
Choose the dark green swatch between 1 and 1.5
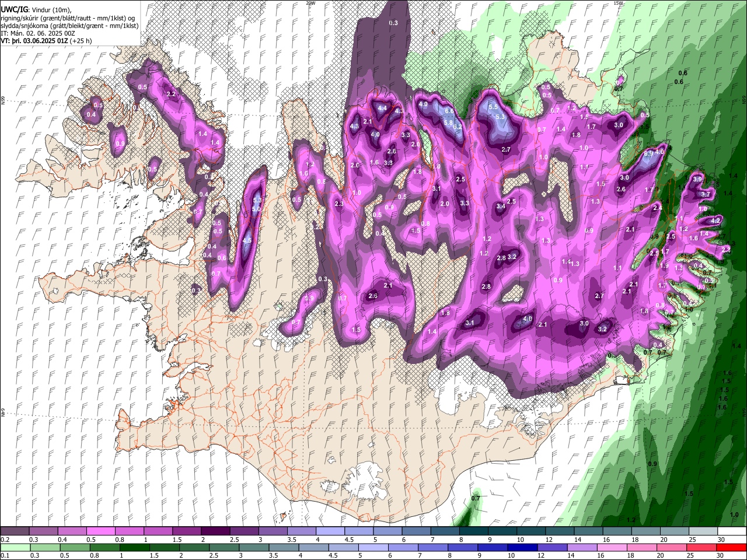[135, 548]
